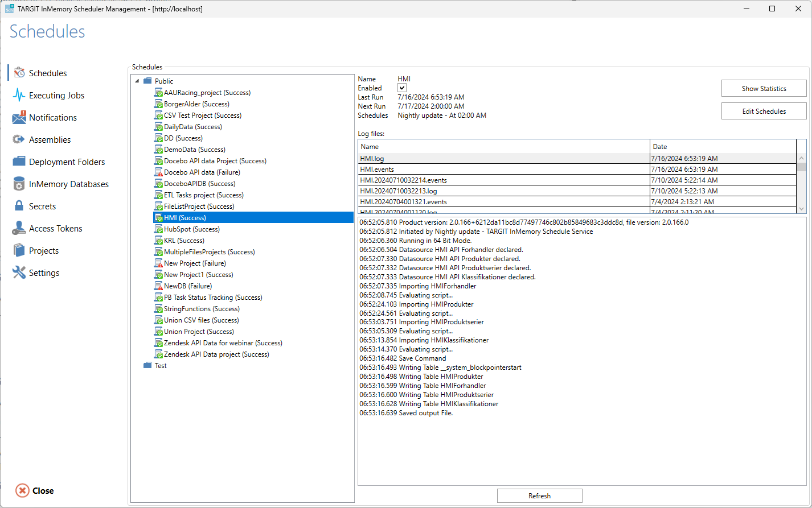This screenshot has width=812, height=508.
Task: Select Zendesk API Data for webinar schedule
Action: tap(223, 343)
